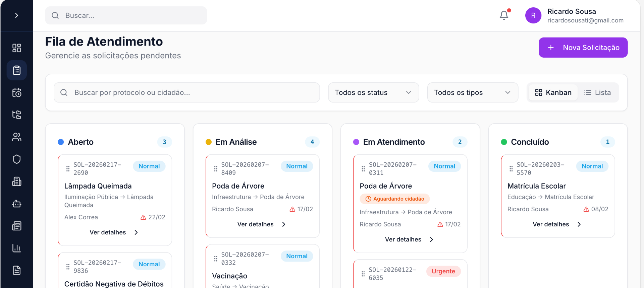The image size is (644, 288).
Task: Click drag handle of card SOL-20260207-8409
Action: (x=216, y=169)
